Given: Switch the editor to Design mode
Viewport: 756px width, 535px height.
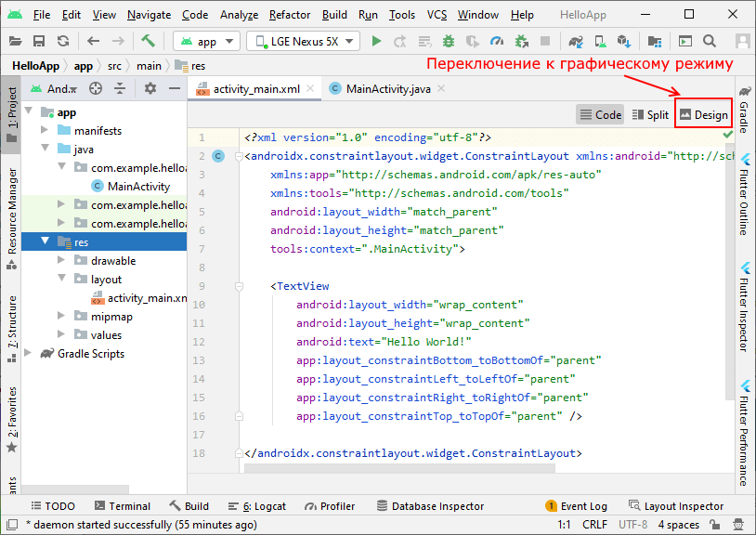Looking at the screenshot, I should pos(702,114).
